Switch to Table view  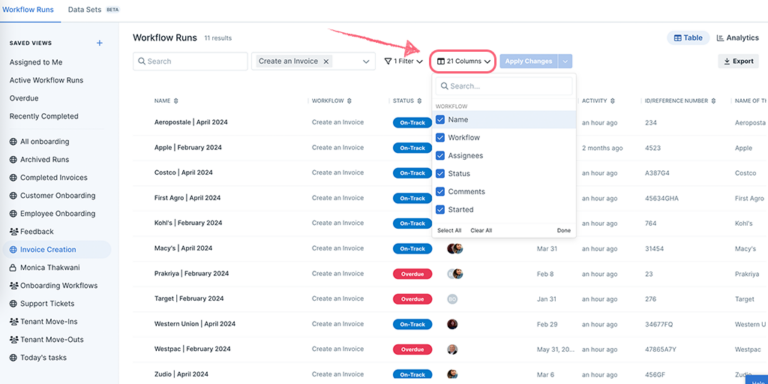[x=688, y=38]
